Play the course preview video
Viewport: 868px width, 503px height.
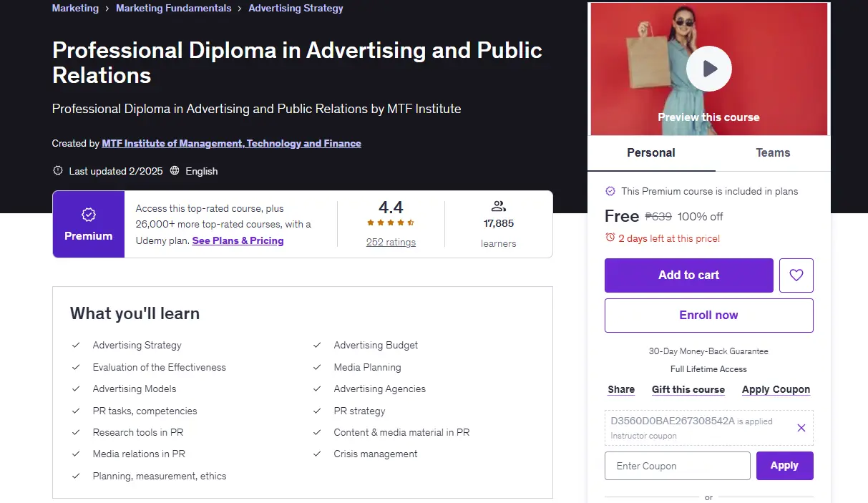point(708,69)
